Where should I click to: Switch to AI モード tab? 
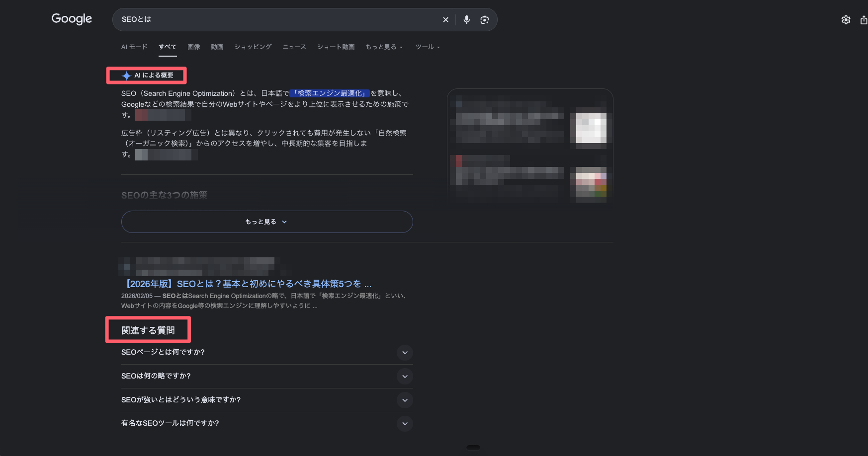click(134, 47)
